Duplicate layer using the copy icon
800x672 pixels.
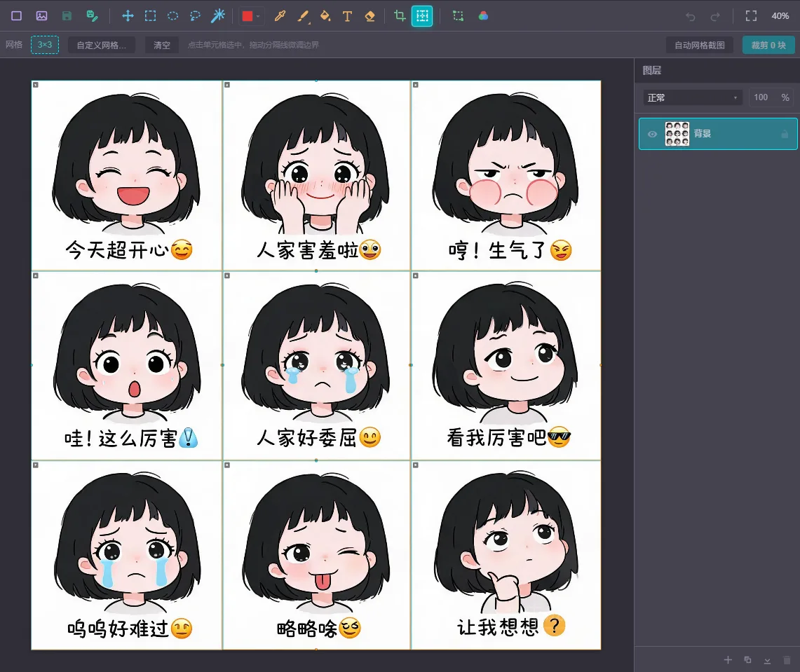[748, 660]
